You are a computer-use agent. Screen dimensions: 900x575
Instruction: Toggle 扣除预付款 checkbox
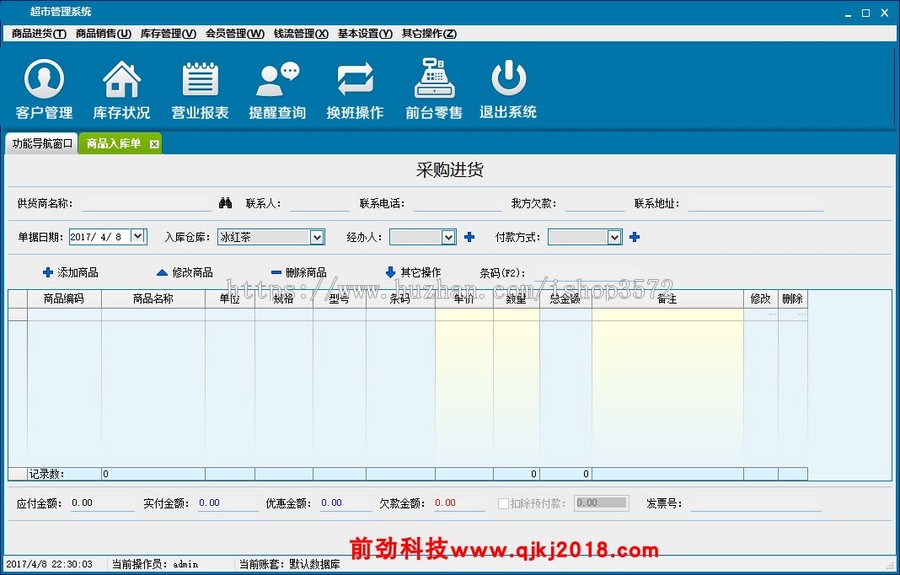point(503,503)
